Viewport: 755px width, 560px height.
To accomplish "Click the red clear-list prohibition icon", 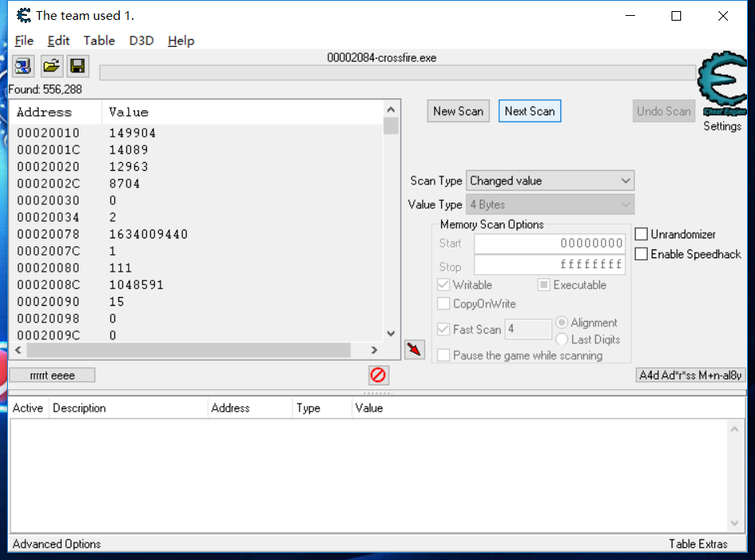I will [378, 375].
